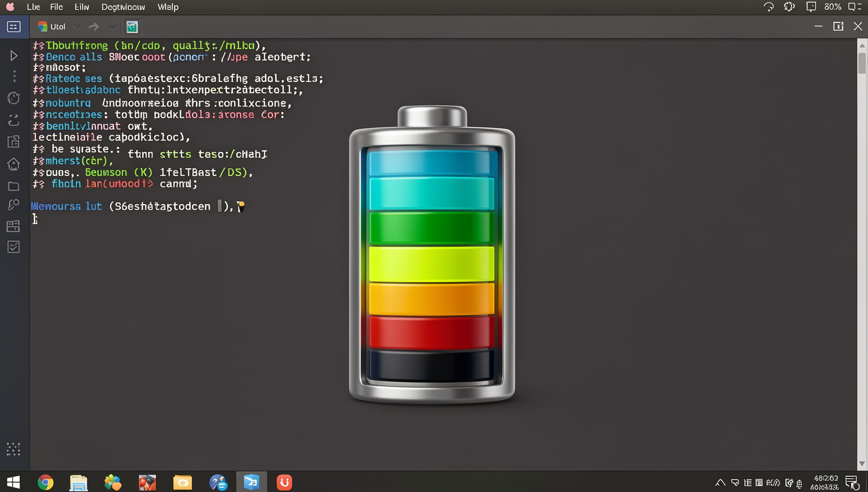Click the vertical three-dots icon in the sidebar
Screen dimensions: 868x492
pyautogui.click(x=14, y=76)
